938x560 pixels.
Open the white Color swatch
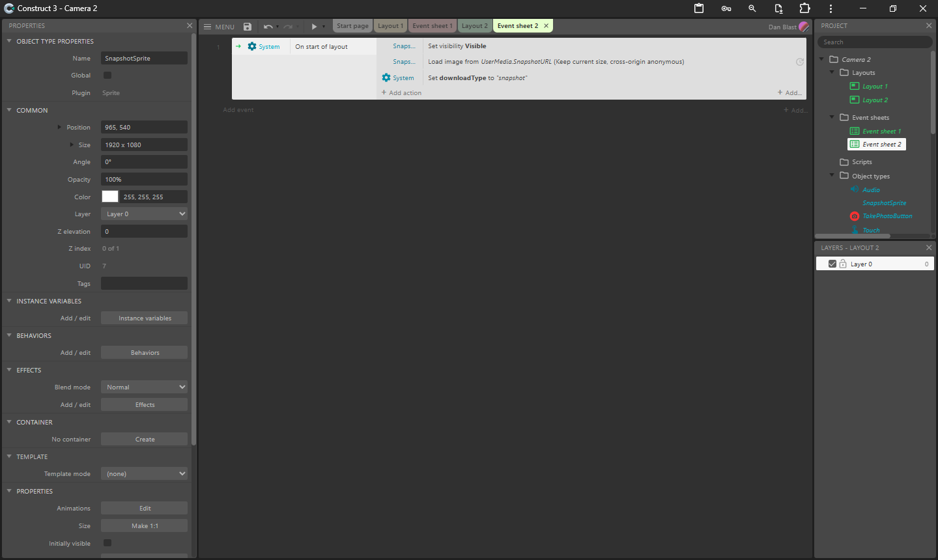click(x=110, y=197)
